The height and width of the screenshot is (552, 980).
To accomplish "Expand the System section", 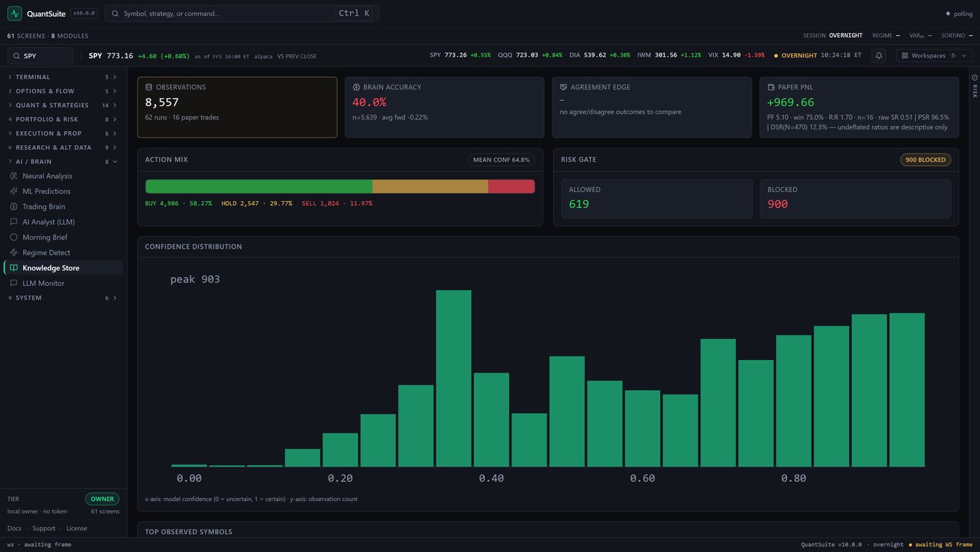I will pos(63,298).
